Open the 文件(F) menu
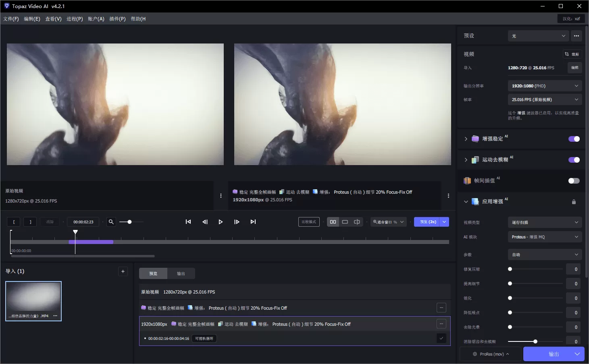This screenshot has width=589, height=364. click(11, 19)
